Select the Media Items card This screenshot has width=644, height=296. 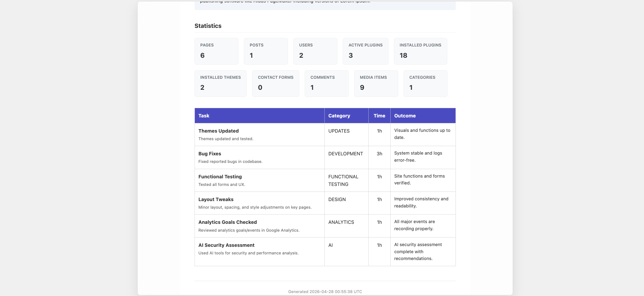(376, 83)
